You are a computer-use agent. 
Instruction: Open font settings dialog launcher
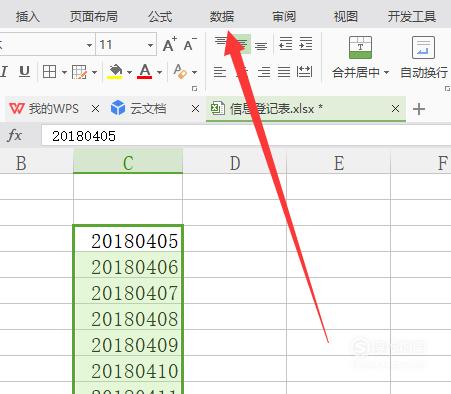[194, 89]
